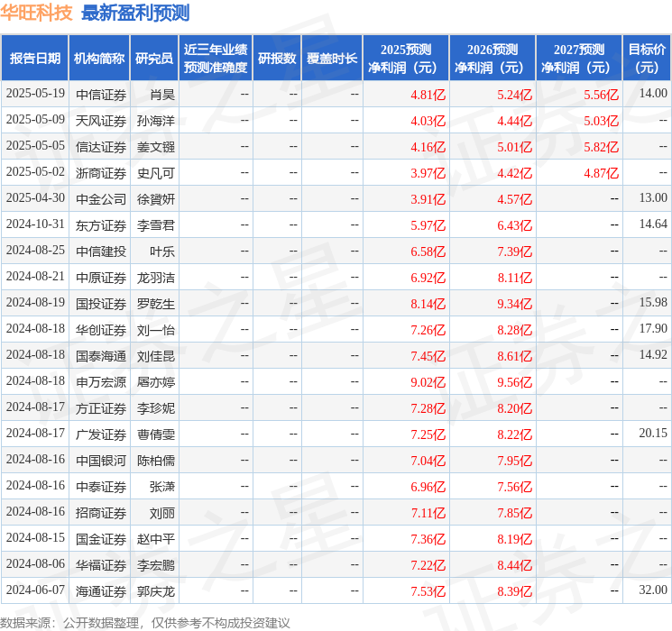Open the 天风证券 institution cell
672x631 pixels.
point(101,120)
